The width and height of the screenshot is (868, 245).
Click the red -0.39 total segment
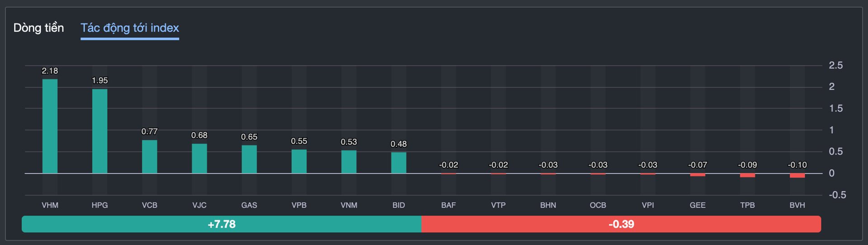coord(621,224)
